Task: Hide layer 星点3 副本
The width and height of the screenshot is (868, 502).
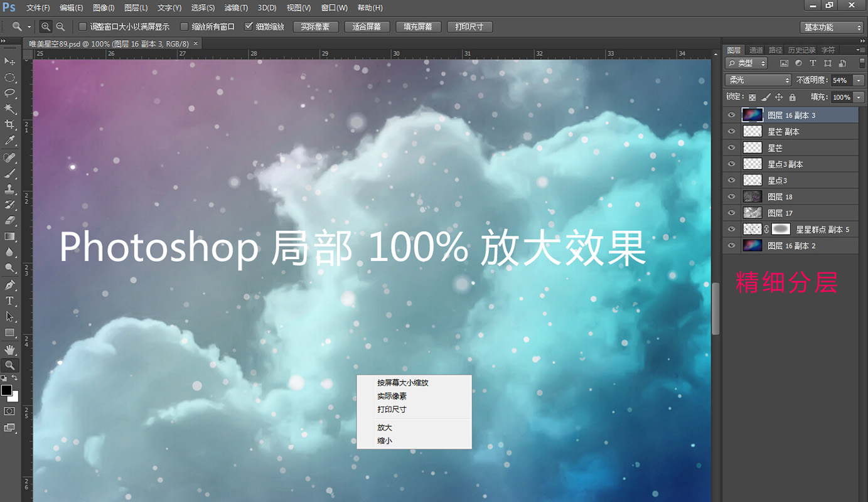Action: pos(731,164)
